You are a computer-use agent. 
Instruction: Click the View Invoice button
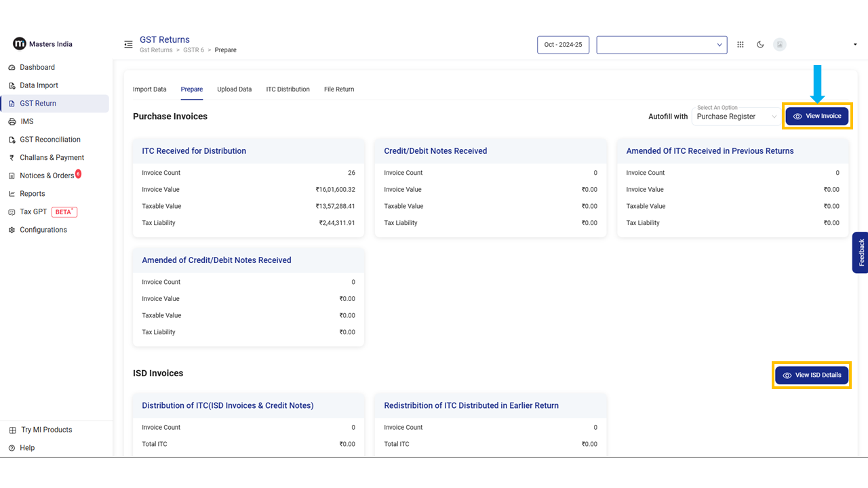(816, 116)
